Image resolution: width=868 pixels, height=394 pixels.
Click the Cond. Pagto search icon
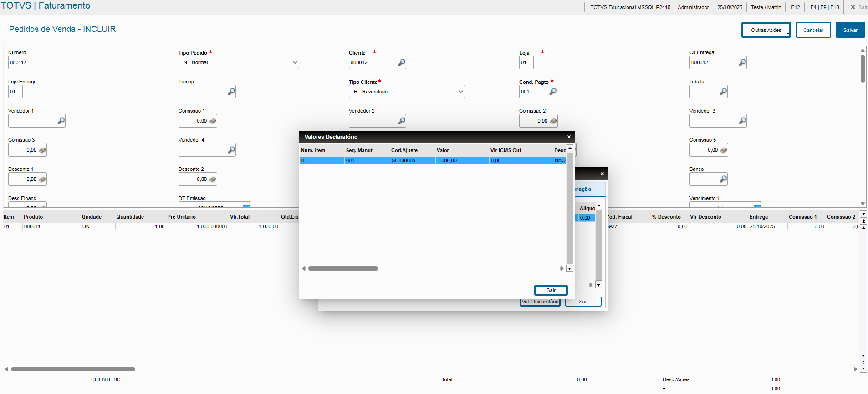[552, 92]
